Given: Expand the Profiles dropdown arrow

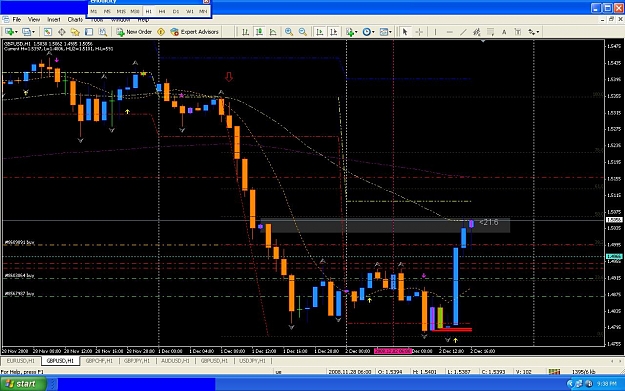Looking at the screenshot, I should [33, 32].
